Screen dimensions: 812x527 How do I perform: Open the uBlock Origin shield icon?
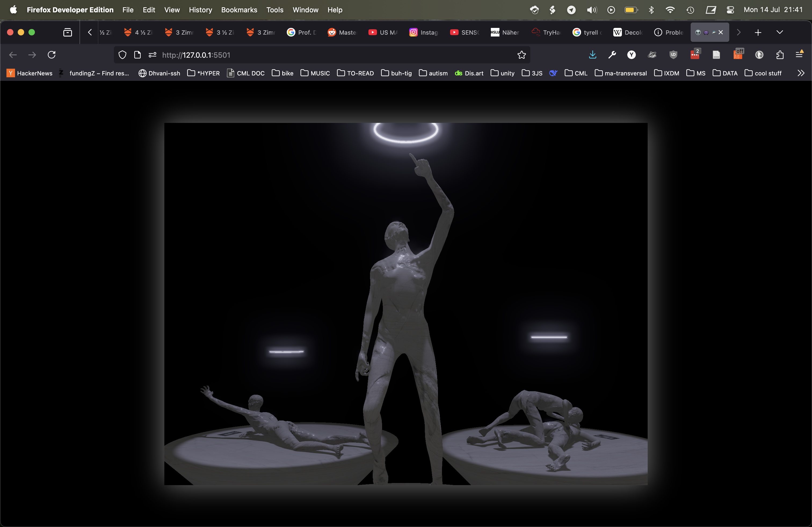pyautogui.click(x=673, y=54)
